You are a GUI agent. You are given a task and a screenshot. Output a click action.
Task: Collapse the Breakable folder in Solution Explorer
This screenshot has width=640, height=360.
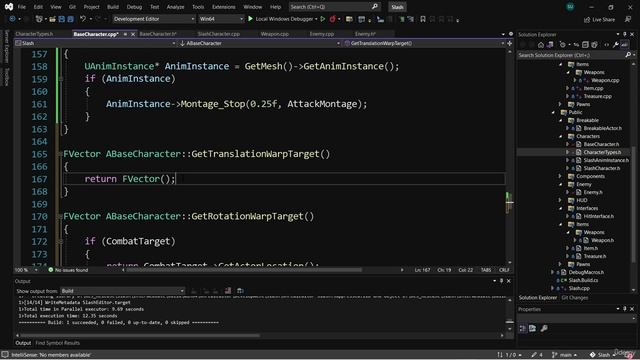pyautogui.click(x=561, y=120)
